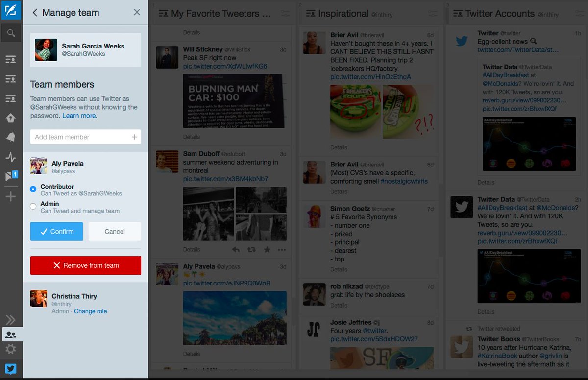
Task: Confirm the role change
Action: pos(57,232)
